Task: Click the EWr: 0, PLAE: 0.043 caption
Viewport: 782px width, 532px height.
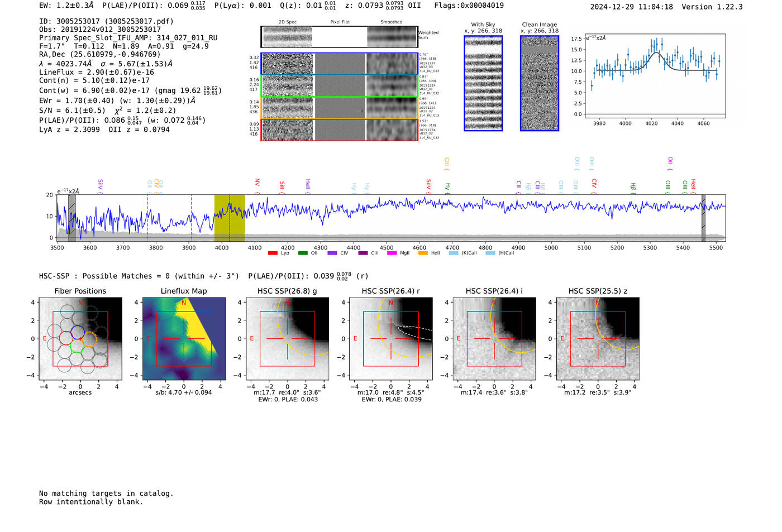Action: coord(288,399)
